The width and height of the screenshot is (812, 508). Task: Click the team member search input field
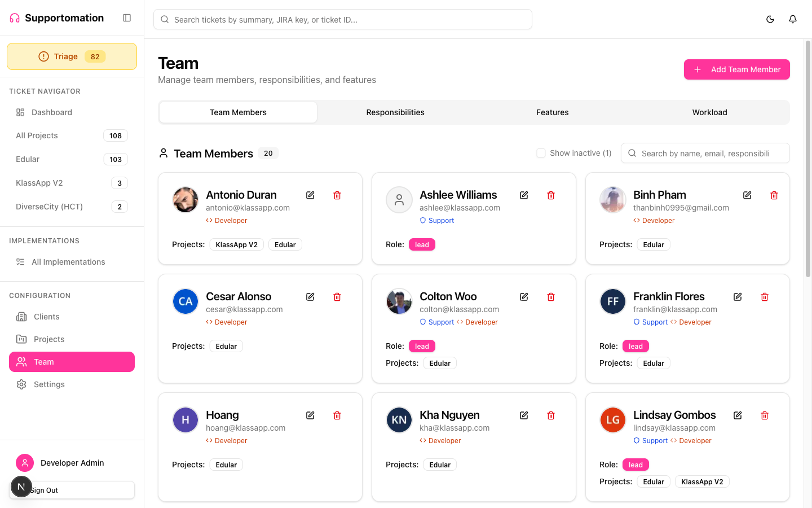(705, 153)
